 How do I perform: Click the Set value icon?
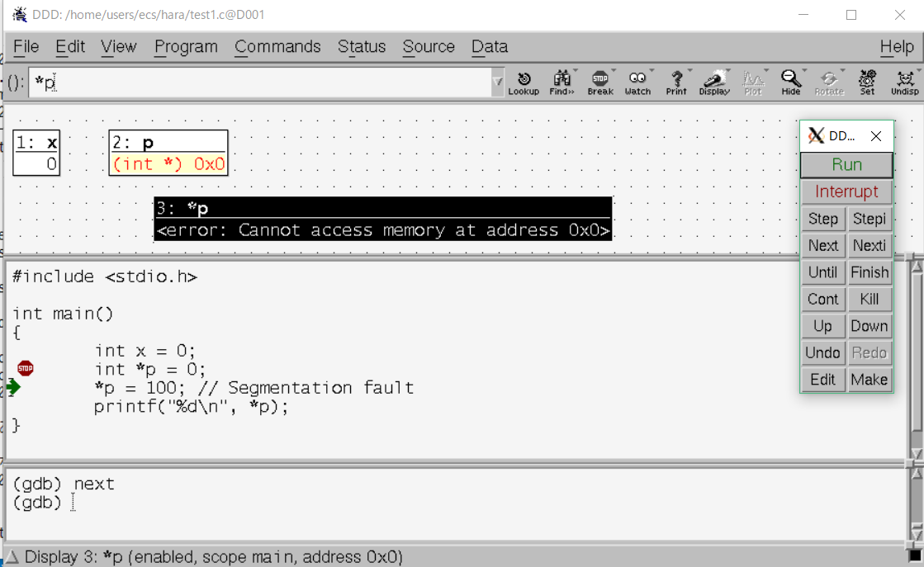point(867,83)
